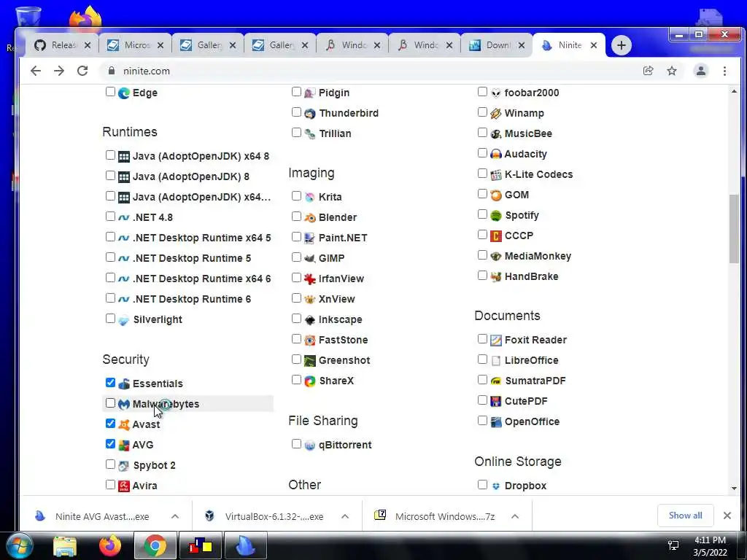The width and height of the screenshot is (747, 560).
Task: Click the Winamp icon
Action: click(x=496, y=113)
